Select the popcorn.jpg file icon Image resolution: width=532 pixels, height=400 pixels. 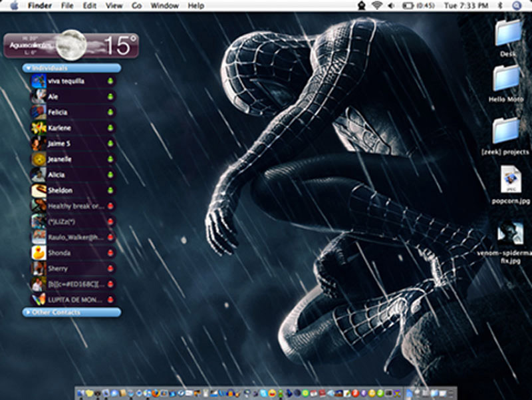pyautogui.click(x=511, y=180)
